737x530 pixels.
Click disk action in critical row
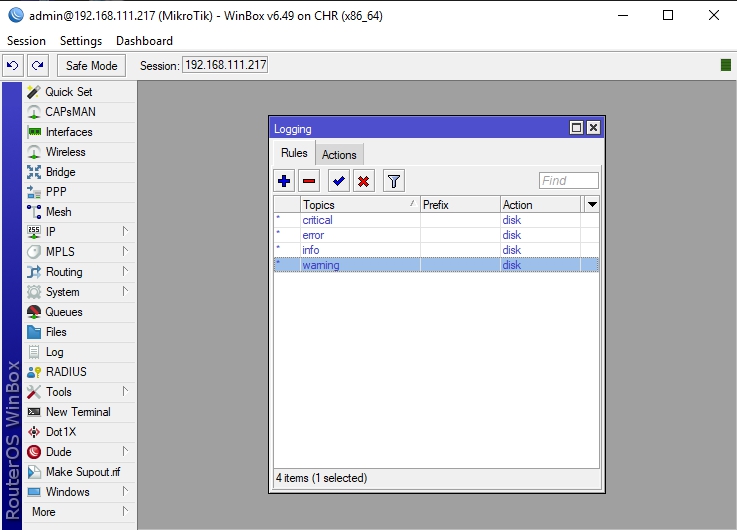click(x=511, y=220)
